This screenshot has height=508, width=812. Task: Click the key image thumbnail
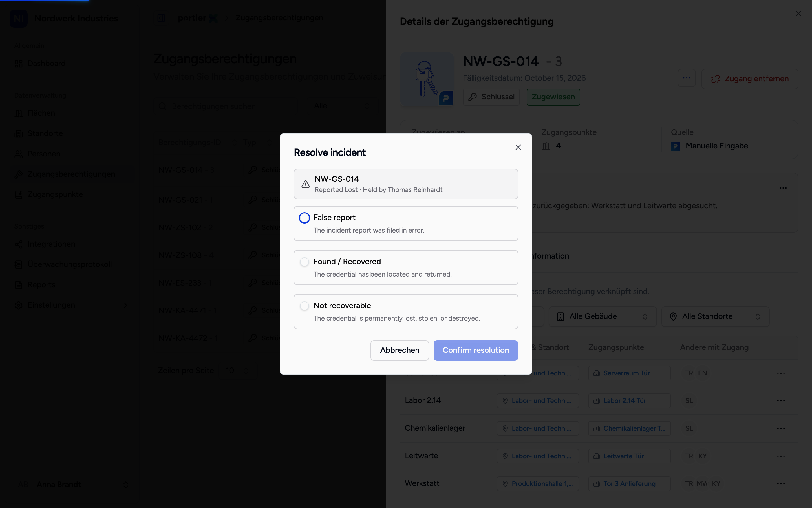pyautogui.click(x=427, y=79)
